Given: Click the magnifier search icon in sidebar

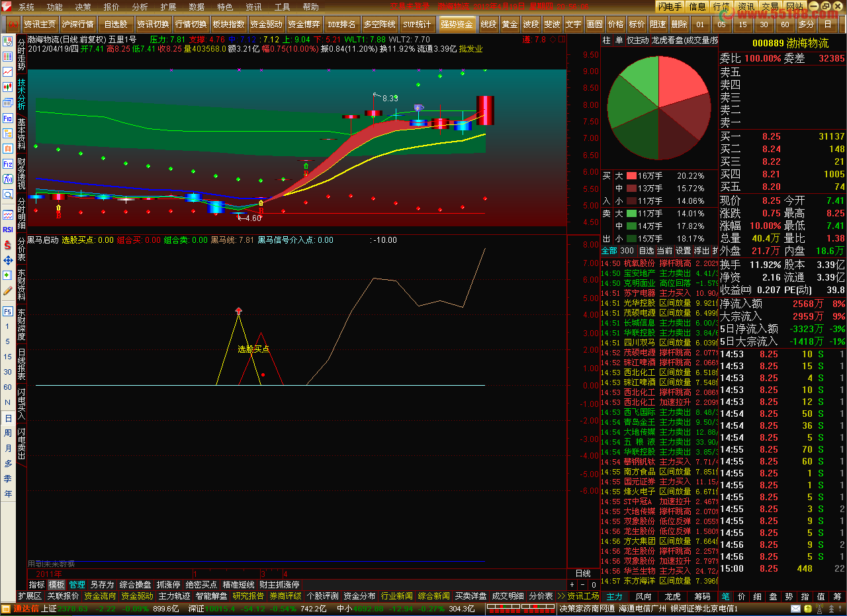Looking at the screenshot, I should point(8,194).
